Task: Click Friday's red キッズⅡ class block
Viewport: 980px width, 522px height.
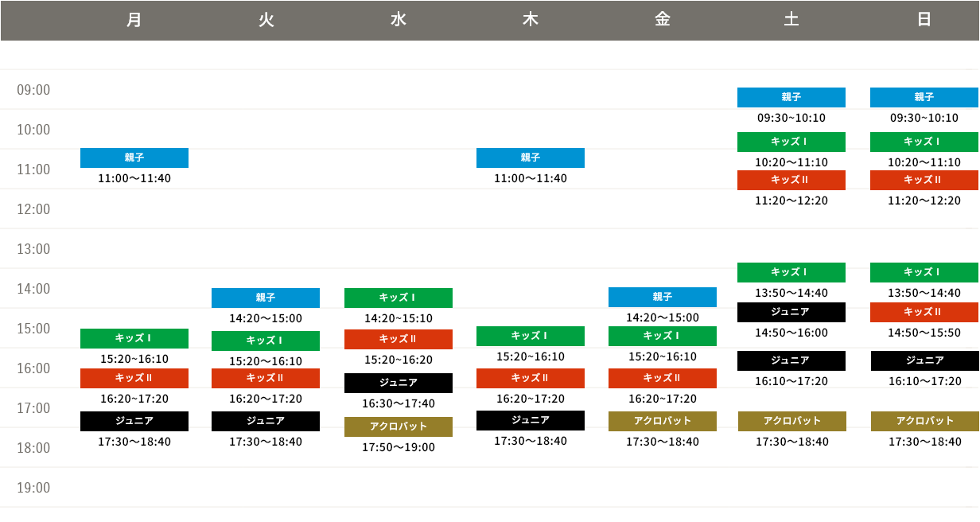Action: click(662, 378)
